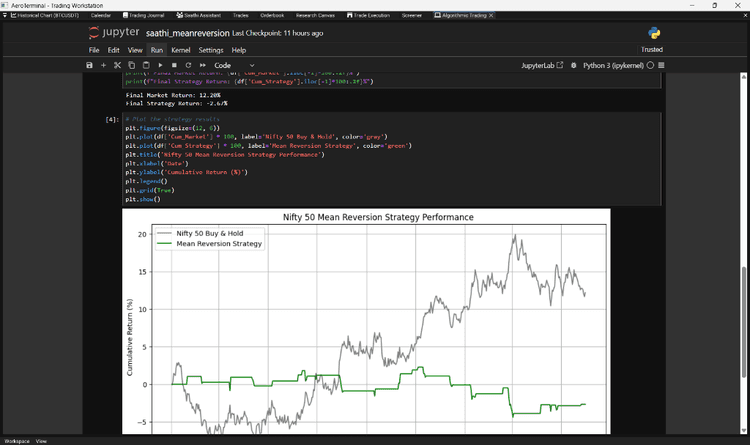This screenshot has height=445, width=750.
Task: Cut the selected cell using scissors icon
Action: click(x=118, y=65)
